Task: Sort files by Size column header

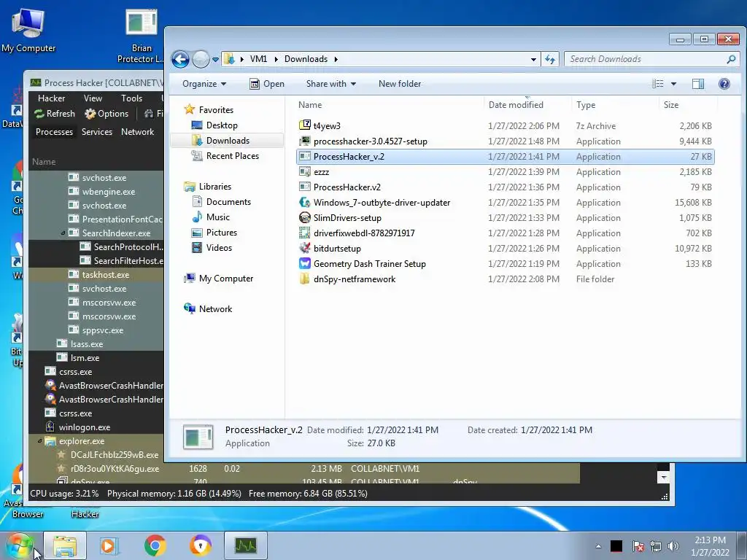Action: pyautogui.click(x=671, y=105)
